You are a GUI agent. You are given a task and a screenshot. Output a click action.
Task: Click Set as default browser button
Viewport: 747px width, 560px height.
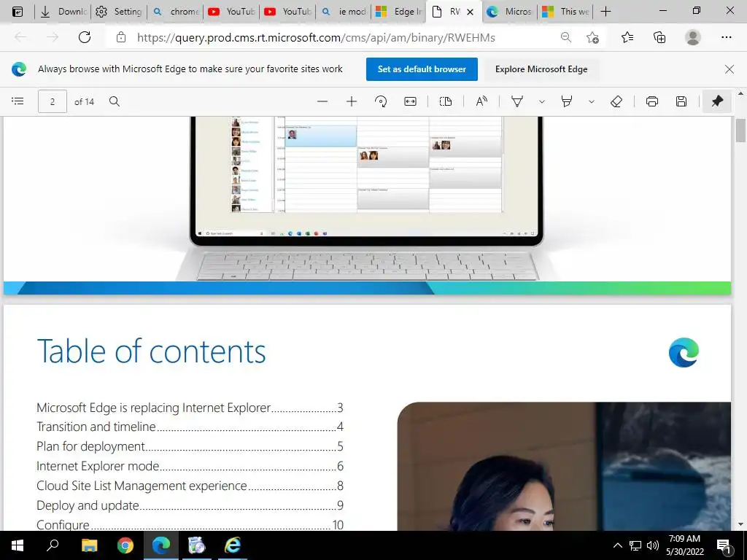(422, 69)
